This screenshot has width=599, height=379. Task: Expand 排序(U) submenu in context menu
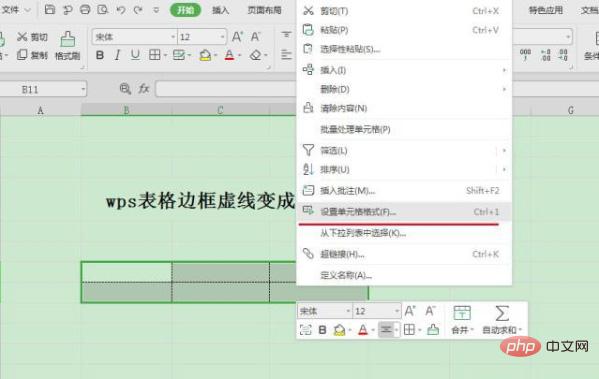404,169
